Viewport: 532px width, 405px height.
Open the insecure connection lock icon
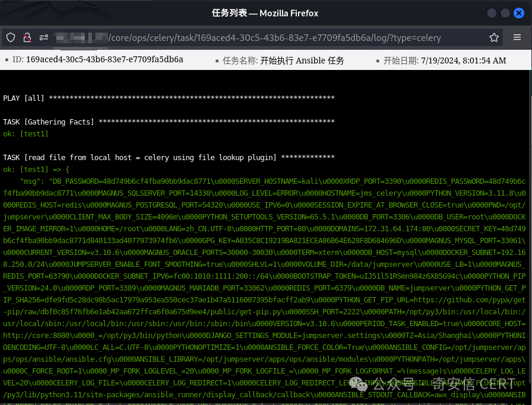click(27, 37)
